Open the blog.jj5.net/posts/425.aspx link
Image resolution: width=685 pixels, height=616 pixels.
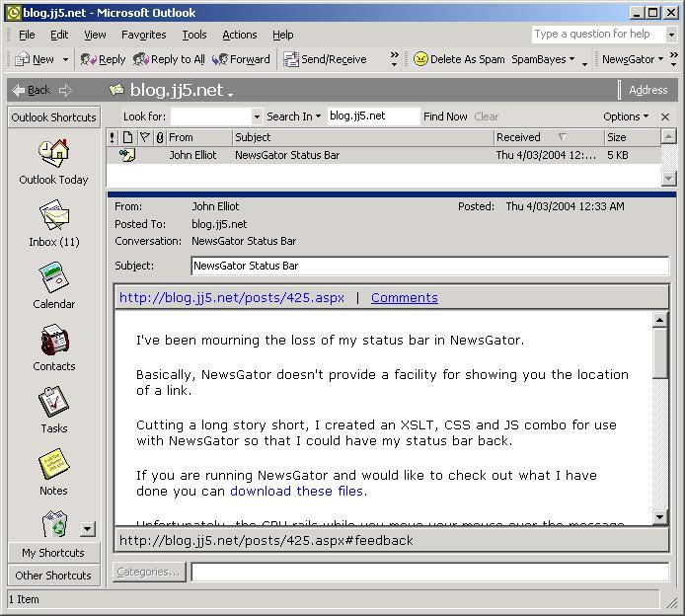(x=232, y=297)
